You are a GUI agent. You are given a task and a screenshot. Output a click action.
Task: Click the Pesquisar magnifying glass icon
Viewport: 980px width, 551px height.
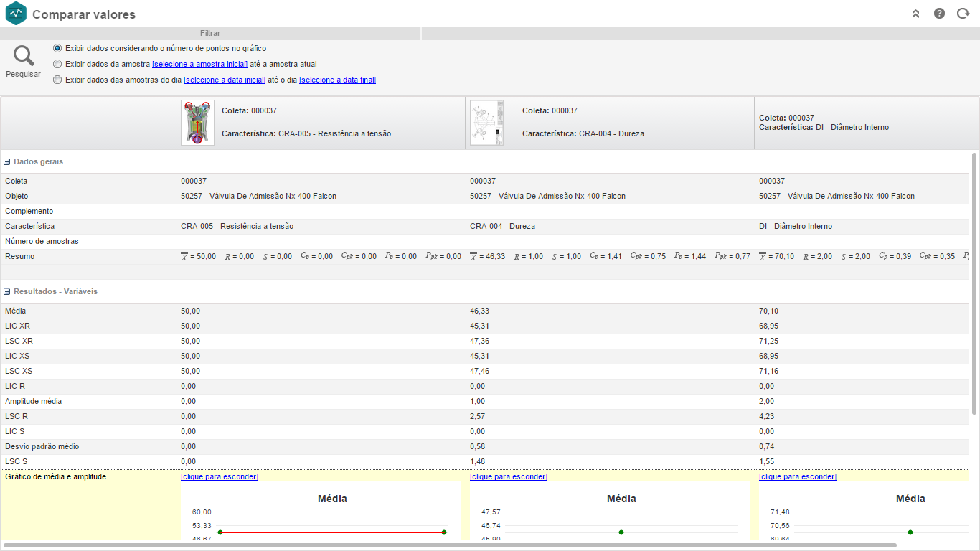[24, 56]
